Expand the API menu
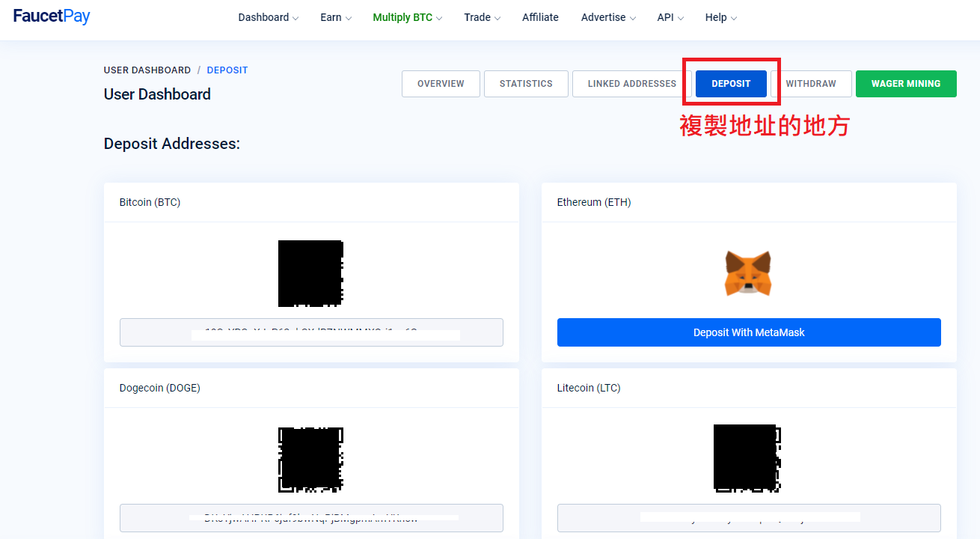 tap(670, 17)
